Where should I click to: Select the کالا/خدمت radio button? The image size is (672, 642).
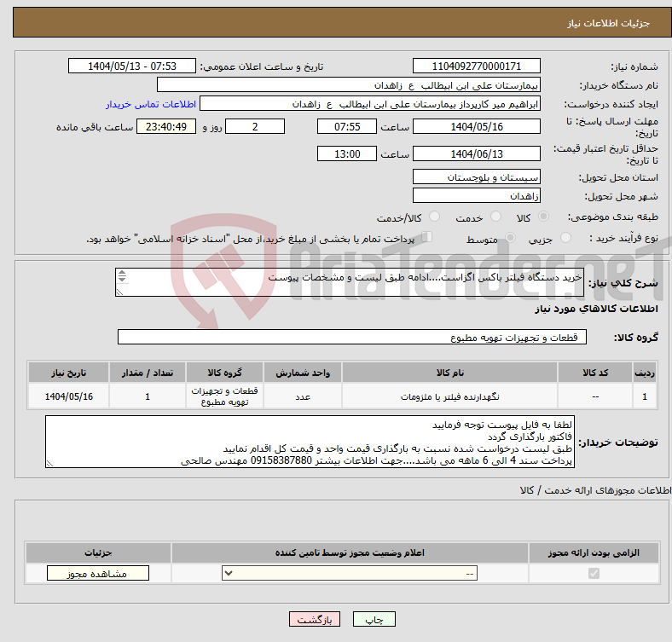point(435,217)
